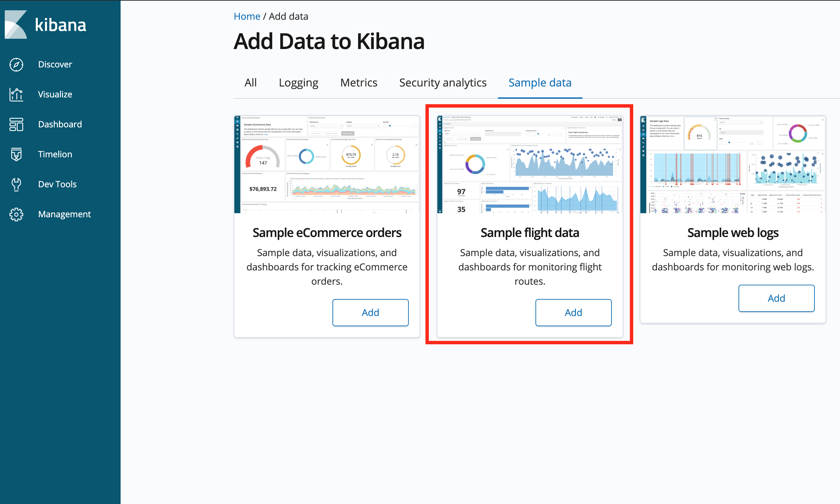
Task: Add the Sample web logs data
Action: [x=776, y=298]
